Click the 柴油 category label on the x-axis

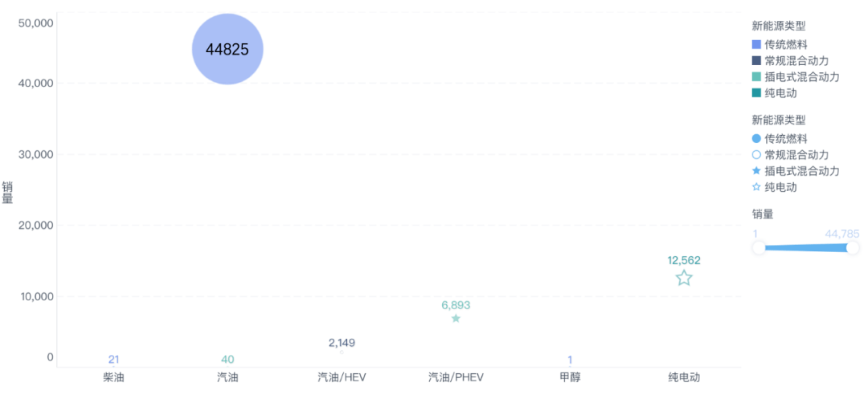(114, 377)
